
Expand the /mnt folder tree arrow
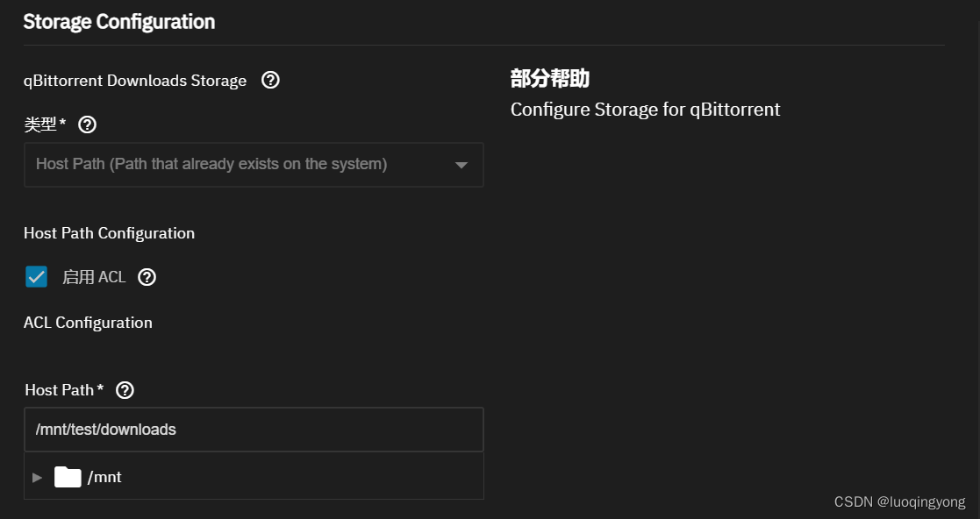pyautogui.click(x=38, y=477)
